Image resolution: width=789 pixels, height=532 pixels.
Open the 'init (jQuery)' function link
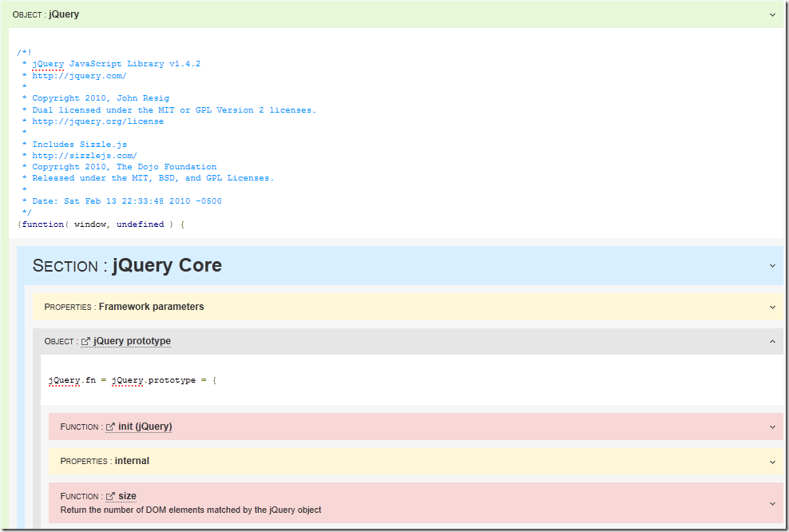click(x=145, y=427)
